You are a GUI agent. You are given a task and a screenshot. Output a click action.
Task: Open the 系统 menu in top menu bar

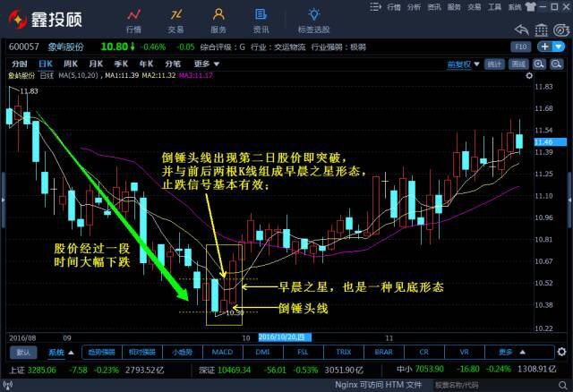[515, 6]
